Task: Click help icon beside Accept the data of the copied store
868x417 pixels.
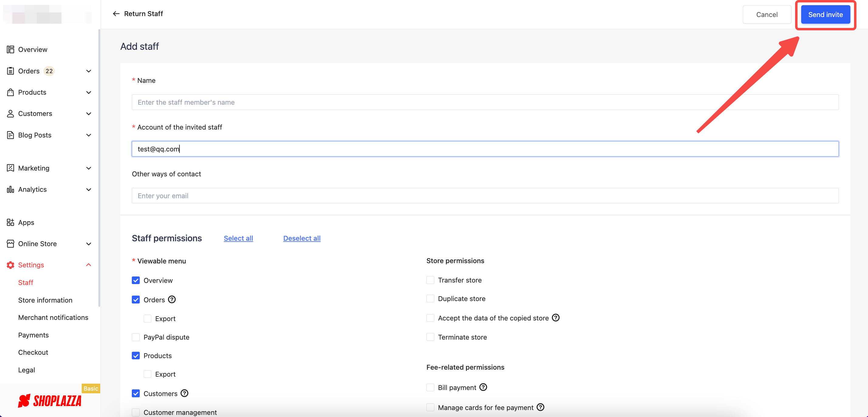Action: tap(556, 318)
